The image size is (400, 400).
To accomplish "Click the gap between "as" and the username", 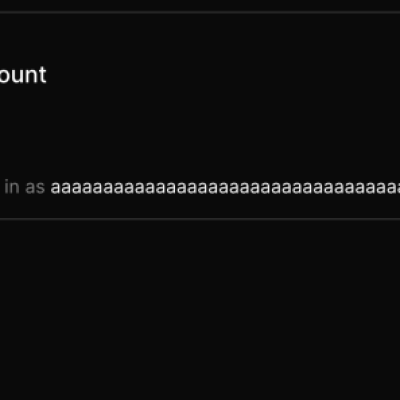I will [48, 188].
